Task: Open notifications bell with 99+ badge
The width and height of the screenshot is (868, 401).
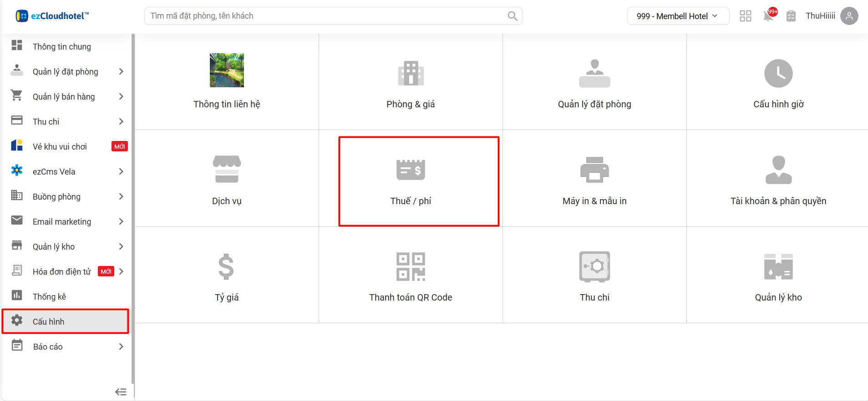Action: coord(768,16)
